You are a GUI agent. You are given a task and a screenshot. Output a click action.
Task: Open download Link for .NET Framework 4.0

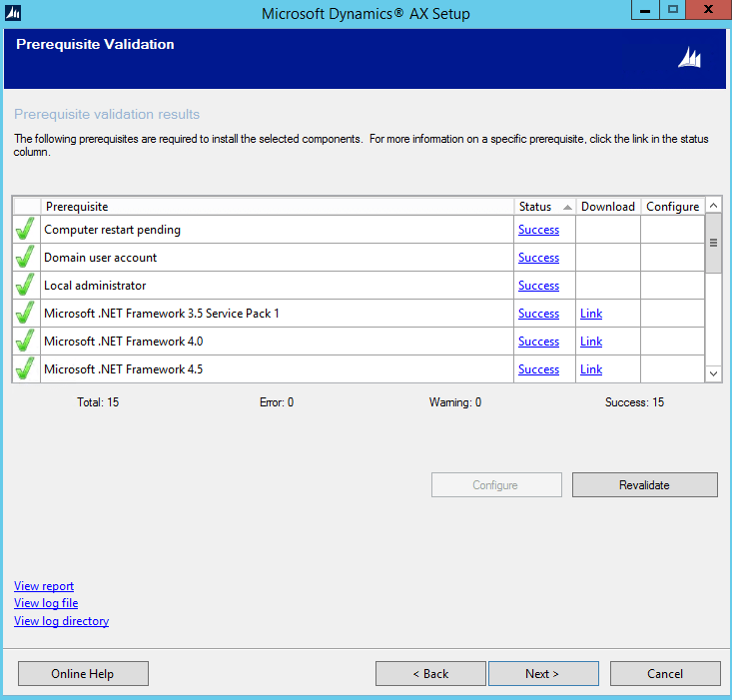click(x=591, y=342)
